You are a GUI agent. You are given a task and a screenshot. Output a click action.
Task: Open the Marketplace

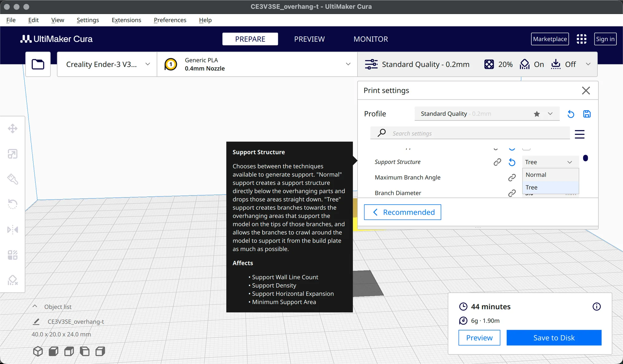(550, 39)
